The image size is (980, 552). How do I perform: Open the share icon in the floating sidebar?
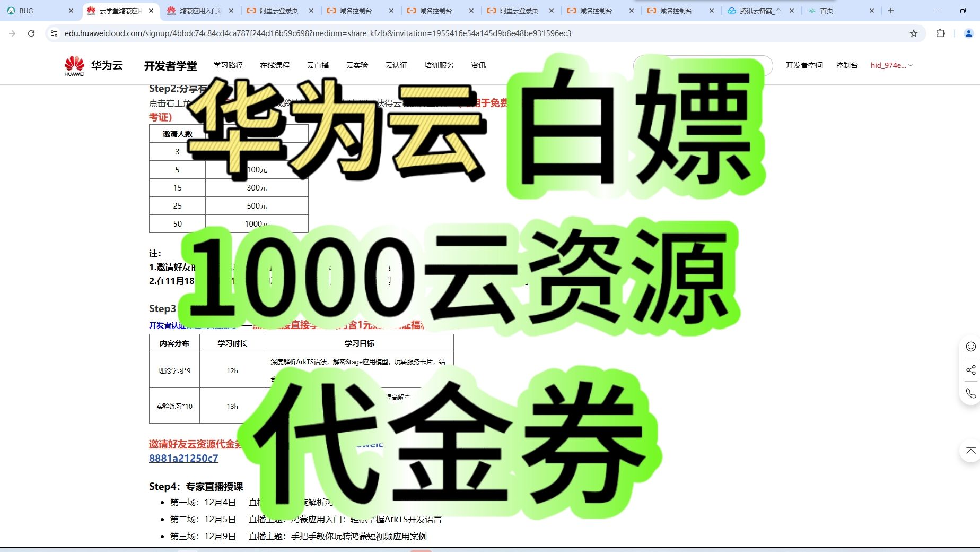point(970,370)
